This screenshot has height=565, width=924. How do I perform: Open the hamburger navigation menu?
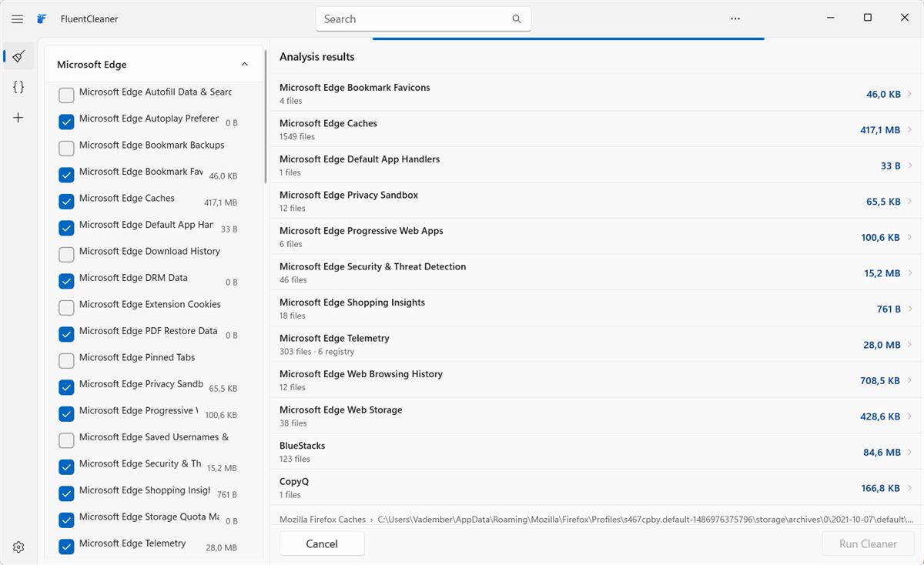[x=17, y=19]
